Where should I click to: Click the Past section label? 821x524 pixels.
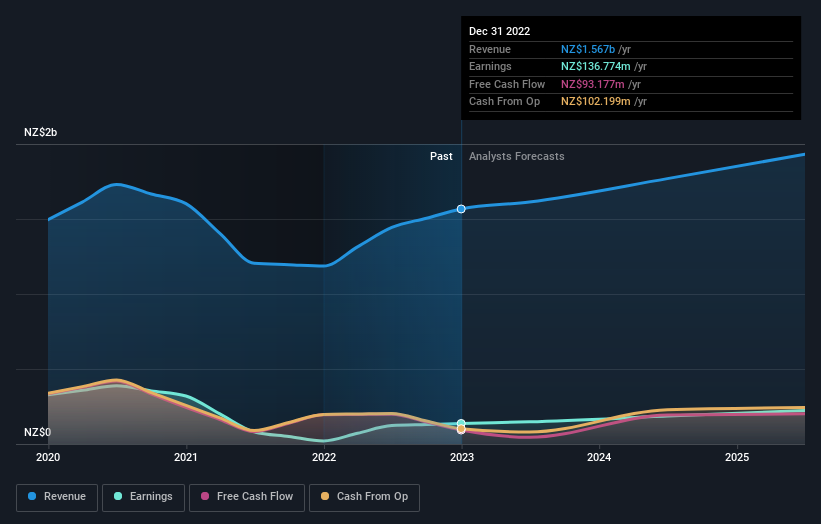(441, 157)
